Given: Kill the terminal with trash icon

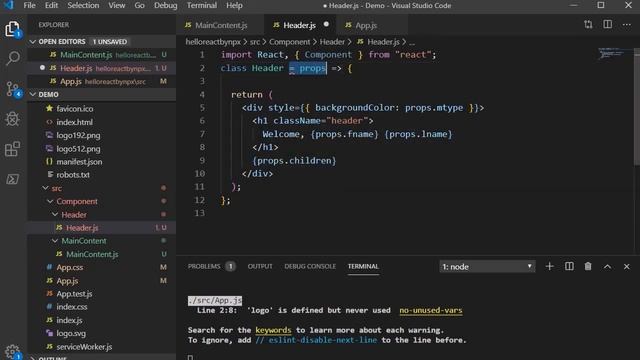Looking at the screenshot, I should (588, 267).
